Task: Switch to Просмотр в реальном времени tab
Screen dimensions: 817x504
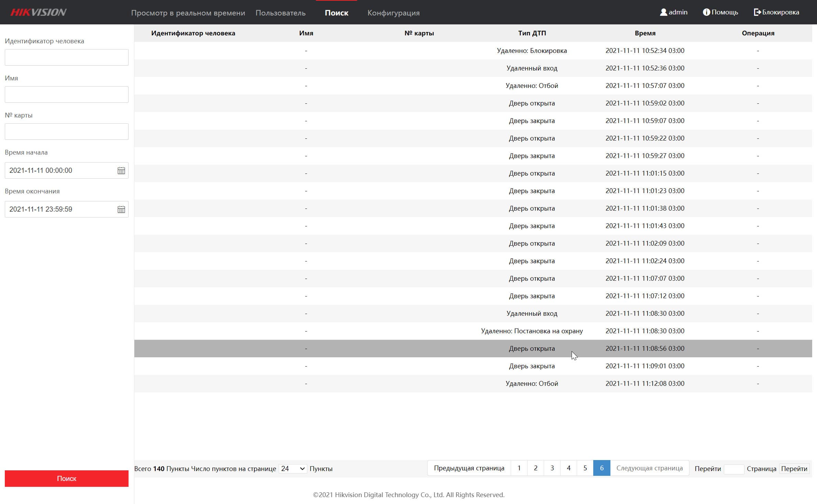Action: [188, 13]
